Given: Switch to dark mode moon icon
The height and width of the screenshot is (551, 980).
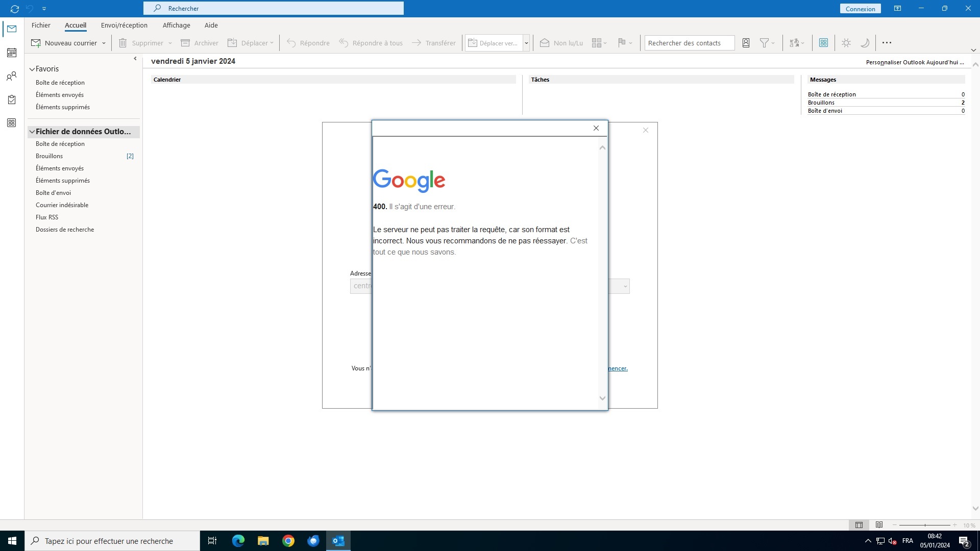Looking at the screenshot, I should [x=865, y=43].
